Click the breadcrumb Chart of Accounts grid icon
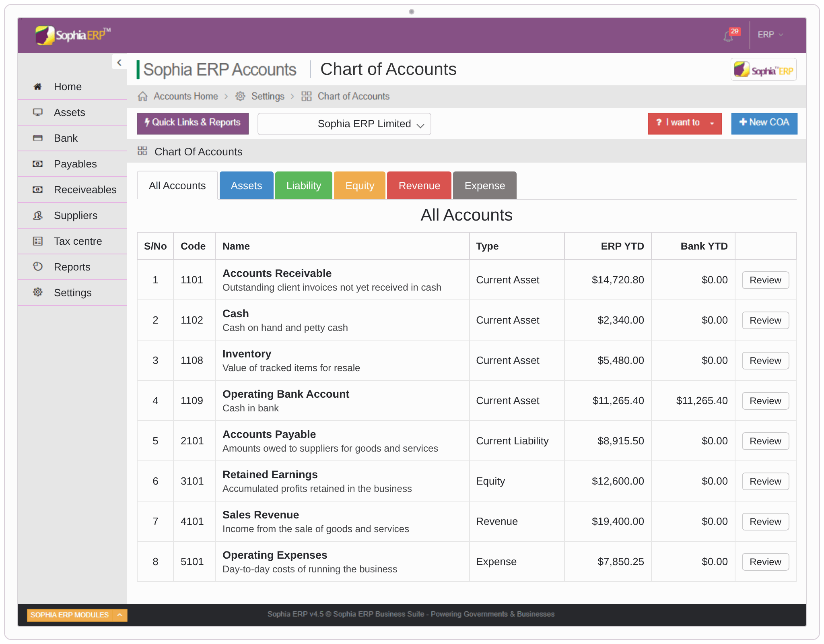Viewport: 824px width, 644px height. (307, 96)
